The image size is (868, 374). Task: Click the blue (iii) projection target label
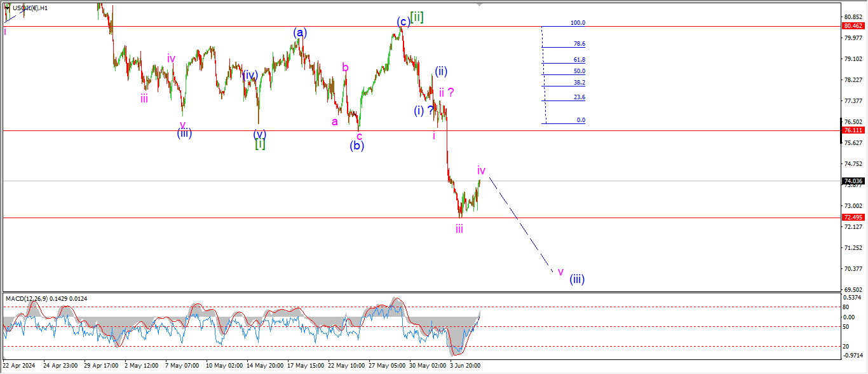click(577, 279)
